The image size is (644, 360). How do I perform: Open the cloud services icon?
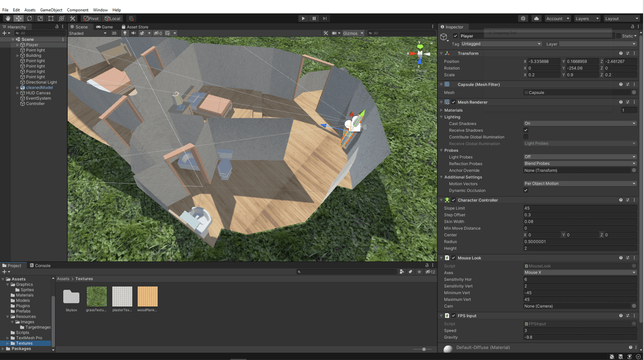pos(536,18)
